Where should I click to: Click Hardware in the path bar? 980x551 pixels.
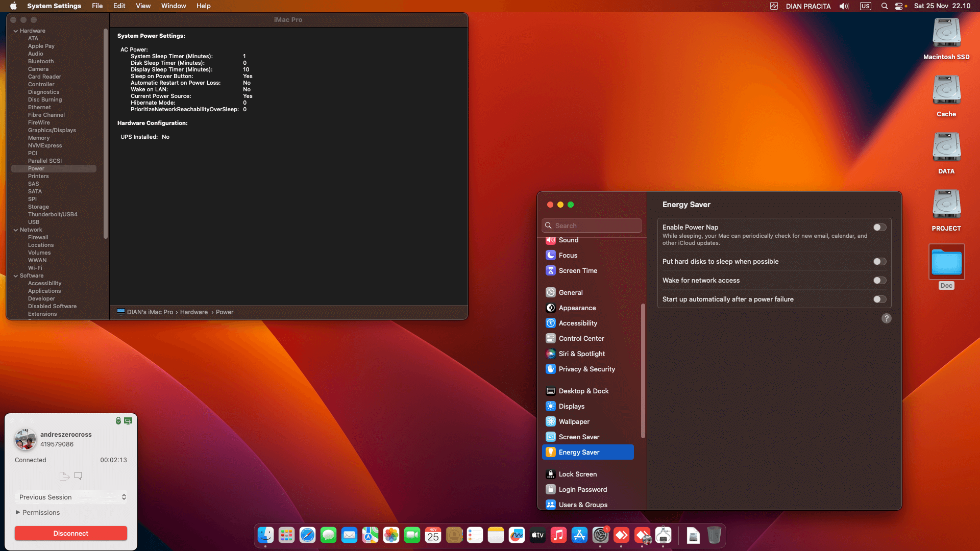194,312
